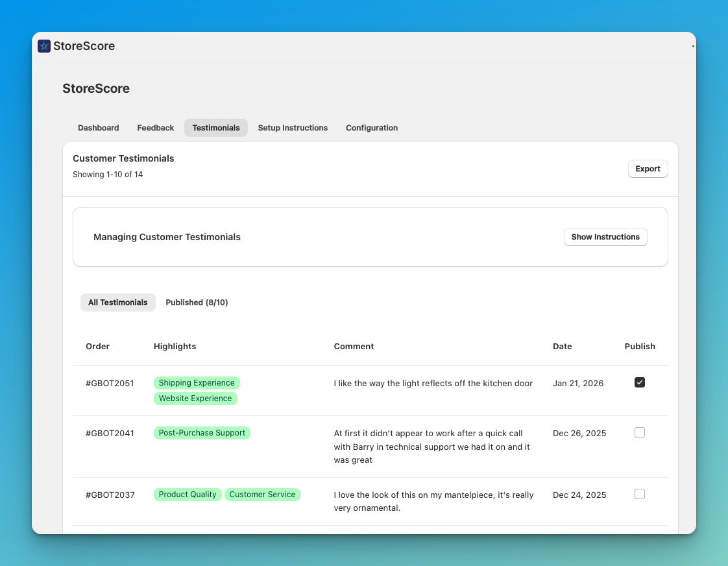The height and width of the screenshot is (566, 728).
Task: Click the Export button
Action: click(648, 169)
